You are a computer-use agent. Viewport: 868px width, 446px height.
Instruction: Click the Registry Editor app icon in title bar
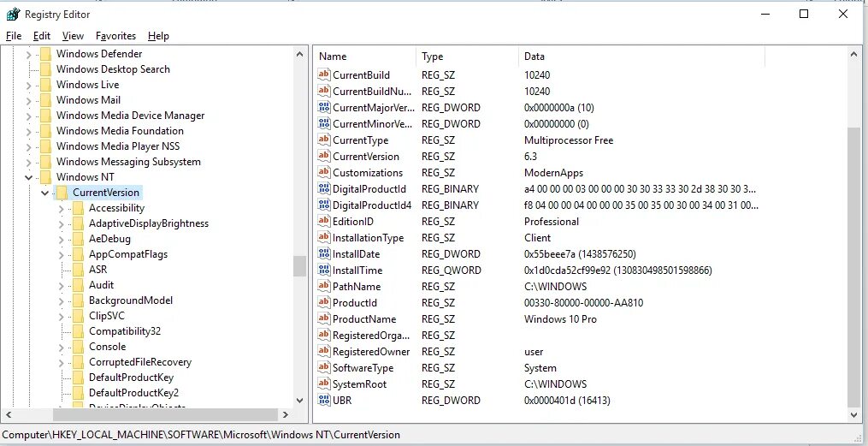(14, 15)
